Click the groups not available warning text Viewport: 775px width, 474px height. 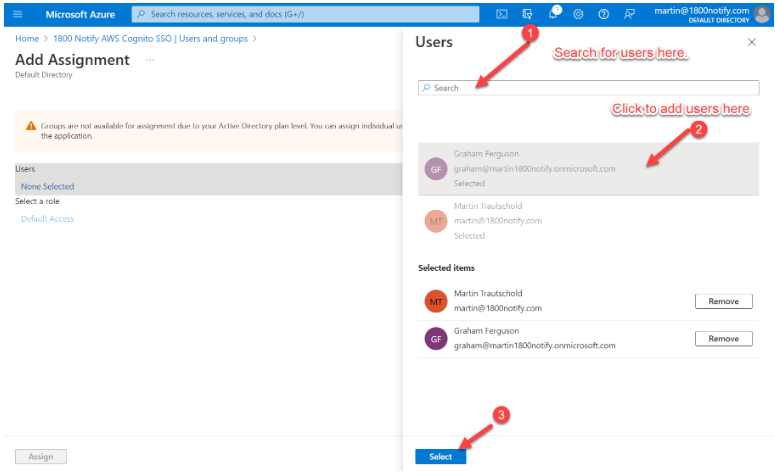click(221, 131)
